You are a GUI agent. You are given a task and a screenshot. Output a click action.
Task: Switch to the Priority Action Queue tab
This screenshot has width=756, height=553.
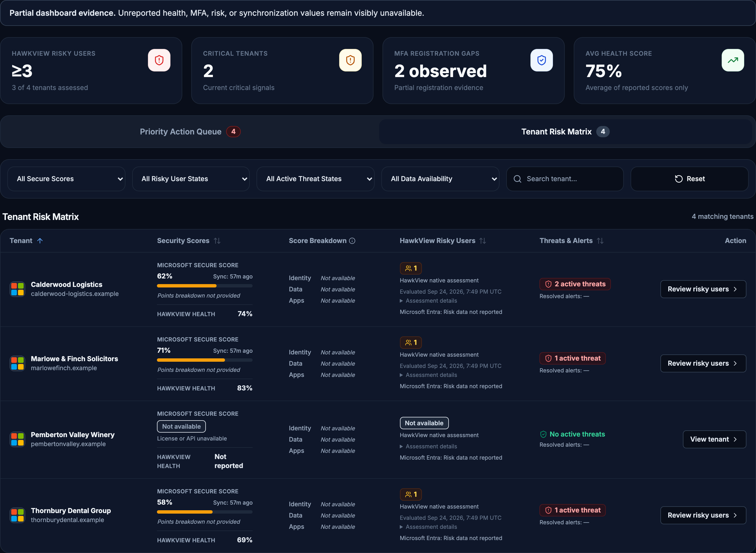pyautogui.click(x=190, y=132)
